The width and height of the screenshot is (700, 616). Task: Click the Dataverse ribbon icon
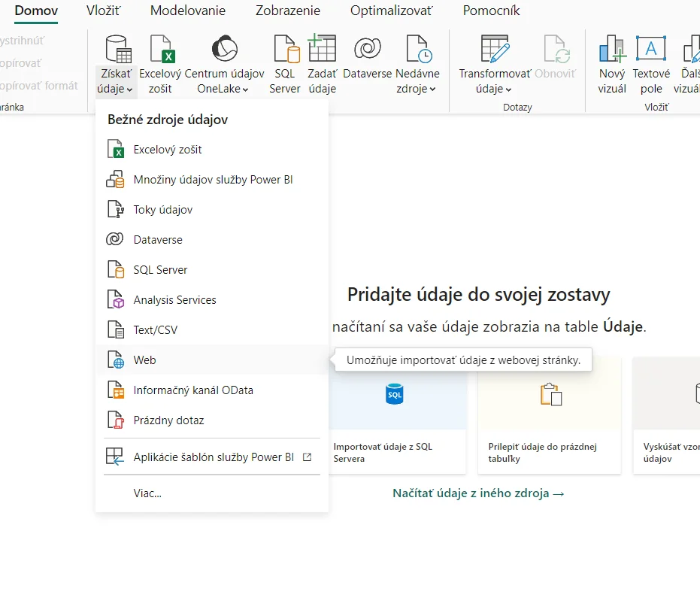(368, 48)
